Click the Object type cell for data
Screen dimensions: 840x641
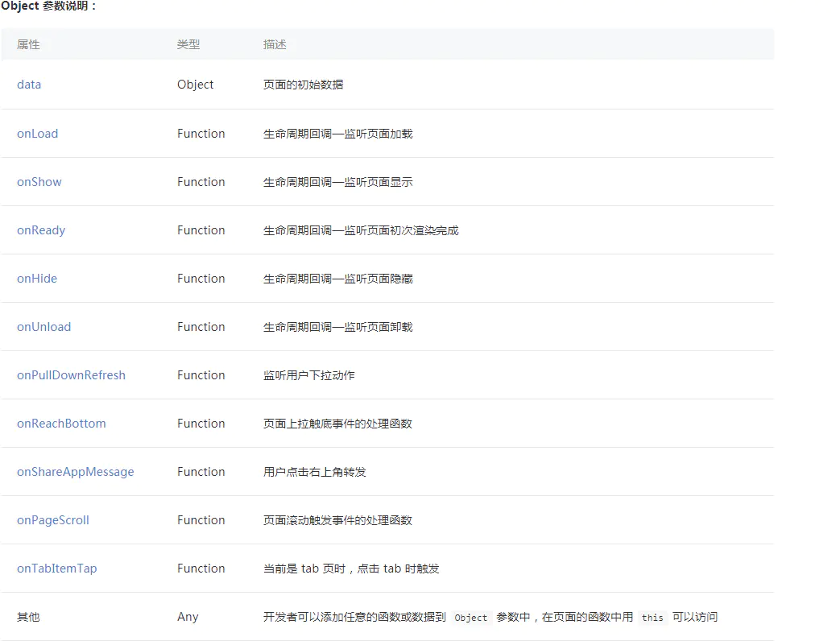pyautogui.click(x=195, y=85)
